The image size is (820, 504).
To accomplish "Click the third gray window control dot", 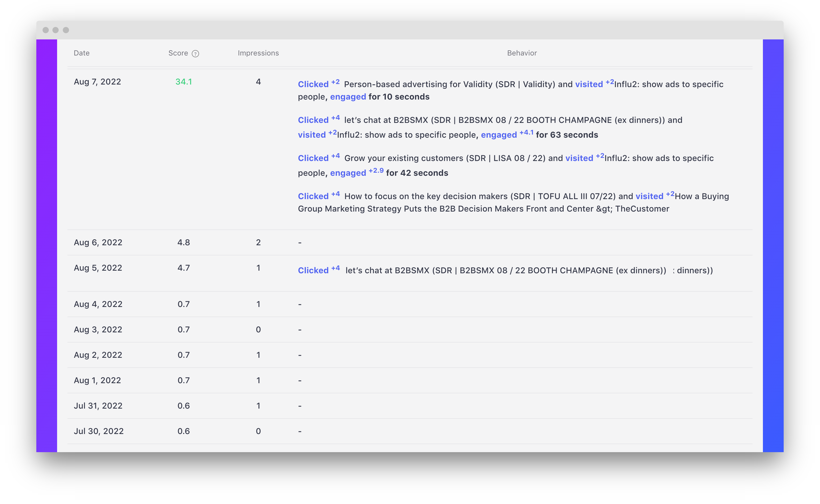I will pyautogui.click(x=66, y=30).
